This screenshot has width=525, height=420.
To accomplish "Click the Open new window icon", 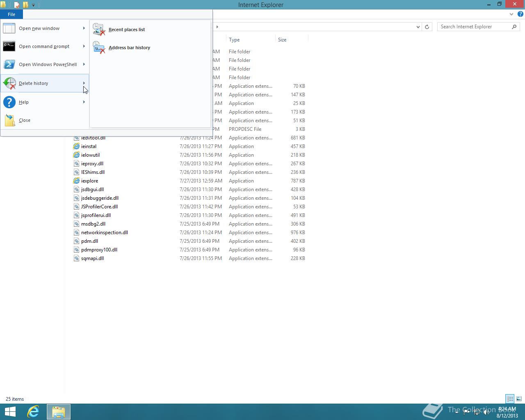I will point(9,28).
